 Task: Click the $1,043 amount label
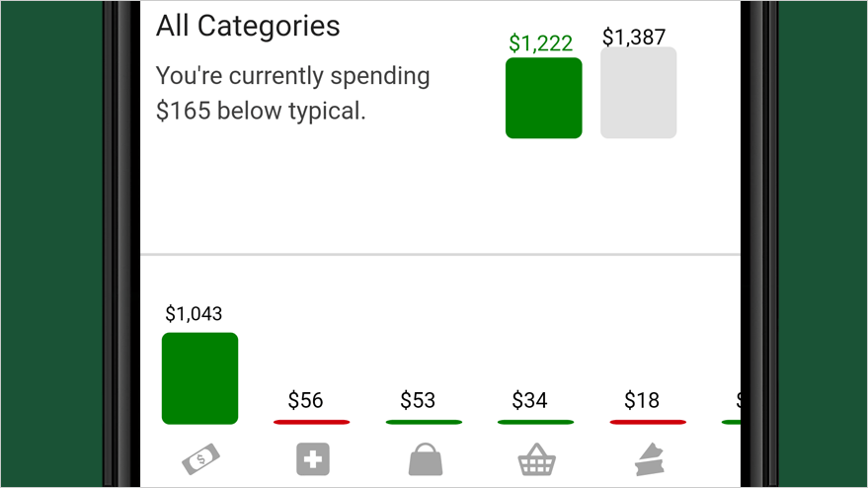pos(194,314)
